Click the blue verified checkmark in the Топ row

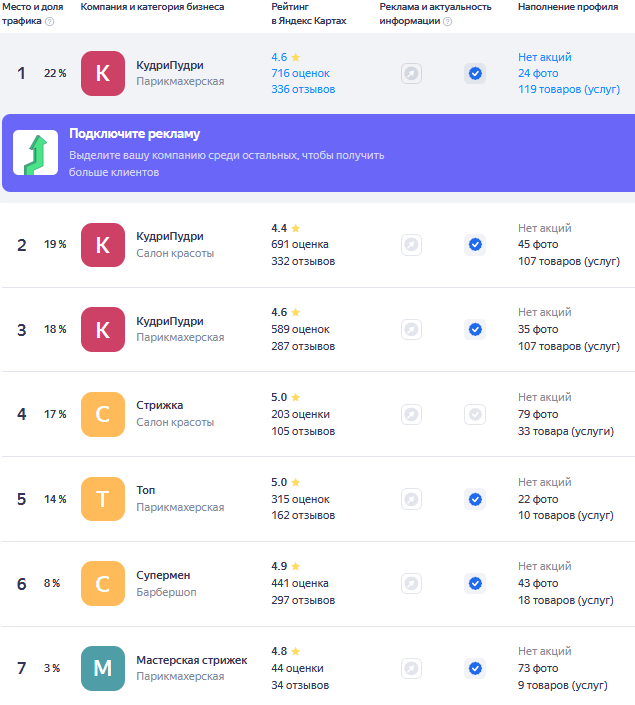tap(475, 499)
